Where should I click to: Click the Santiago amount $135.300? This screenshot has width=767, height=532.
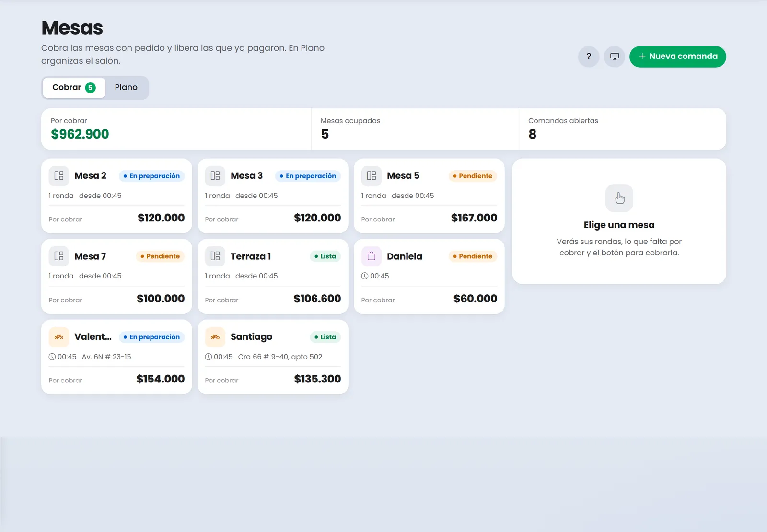(317, 379)
